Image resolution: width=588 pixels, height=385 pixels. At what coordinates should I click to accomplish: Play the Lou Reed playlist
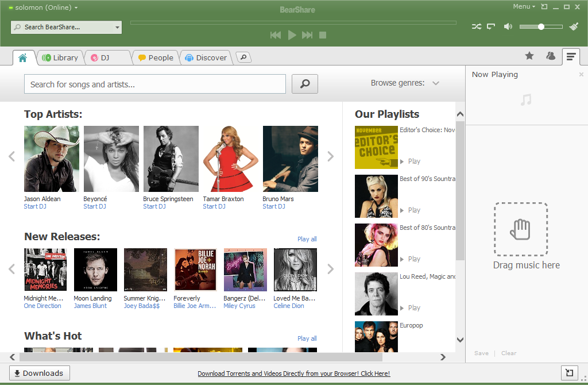410,307
